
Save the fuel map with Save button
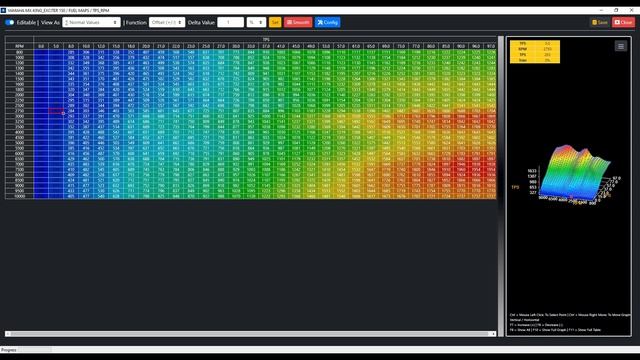[x=600, y=22]
